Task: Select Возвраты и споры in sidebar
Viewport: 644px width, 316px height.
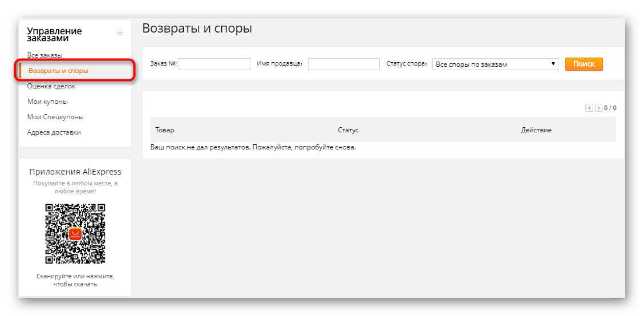Action: [58, 71]
